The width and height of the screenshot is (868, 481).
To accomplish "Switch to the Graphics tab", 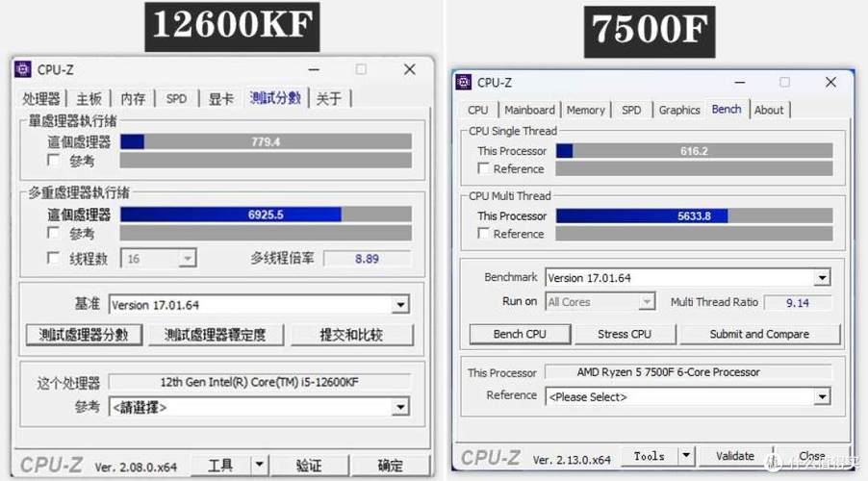I will pos(679,110).
